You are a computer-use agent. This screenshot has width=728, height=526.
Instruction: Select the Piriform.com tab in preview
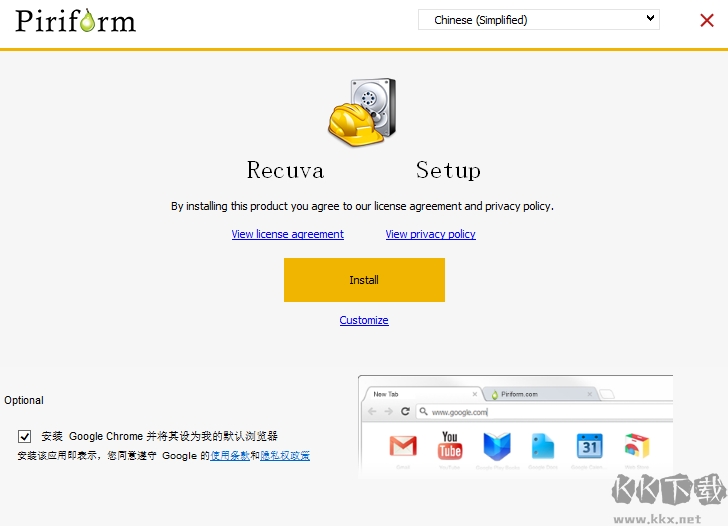point(541,394)
